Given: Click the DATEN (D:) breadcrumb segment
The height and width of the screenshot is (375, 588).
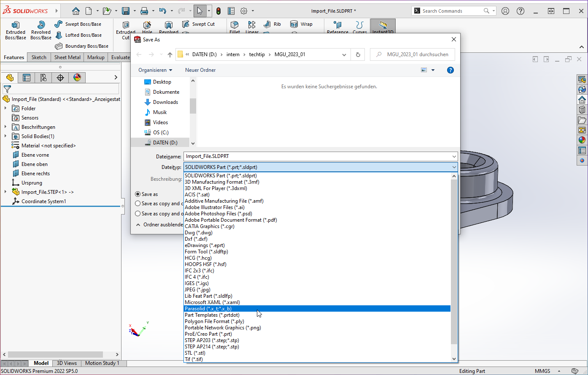Looking at the screenshot, I should [x=204, y=54].
